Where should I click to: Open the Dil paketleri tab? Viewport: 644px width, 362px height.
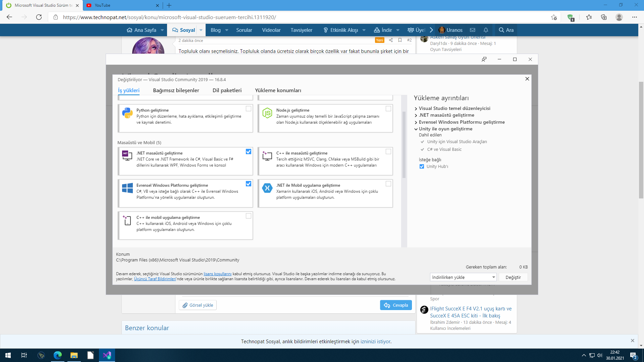click(227, 90)
